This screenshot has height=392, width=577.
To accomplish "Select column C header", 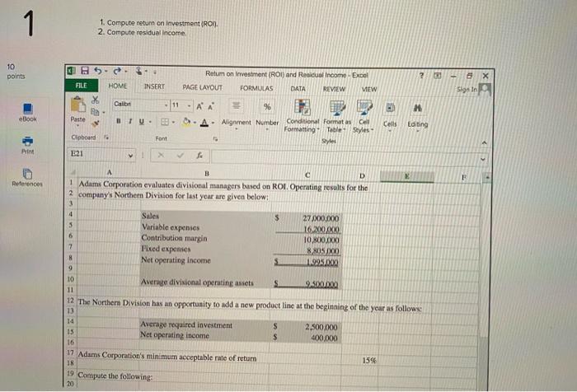I will tap(307, 175).
